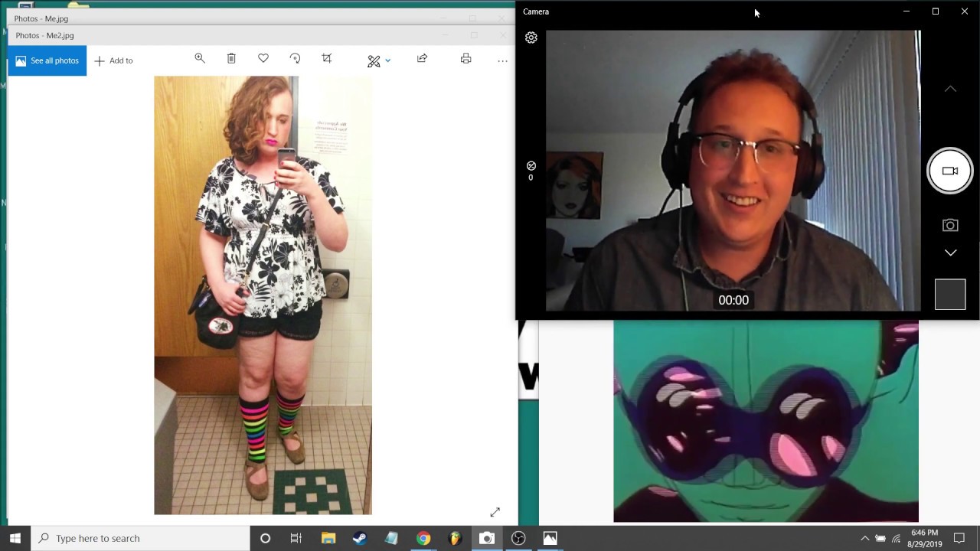Open Camera settings gear icon
The image size is (980, 551).
tap(531, 37)
